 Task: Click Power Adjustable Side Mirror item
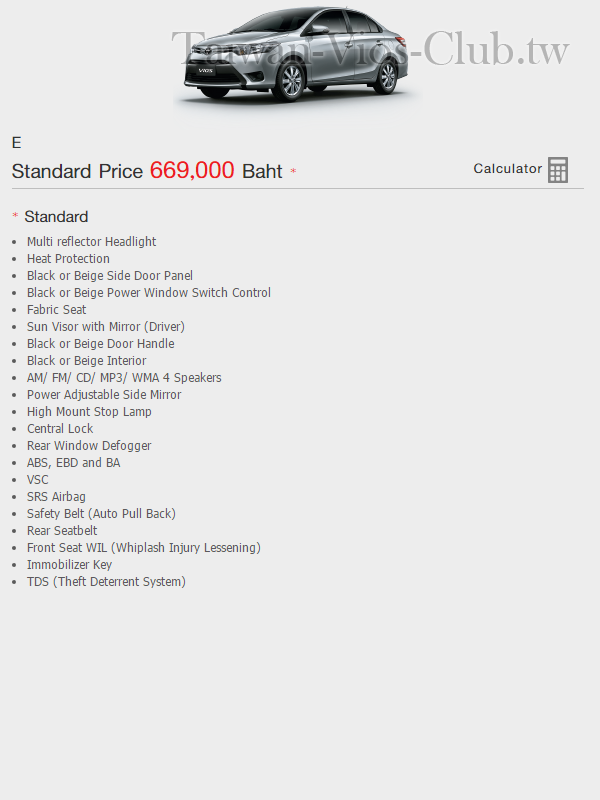pos(104,394)
